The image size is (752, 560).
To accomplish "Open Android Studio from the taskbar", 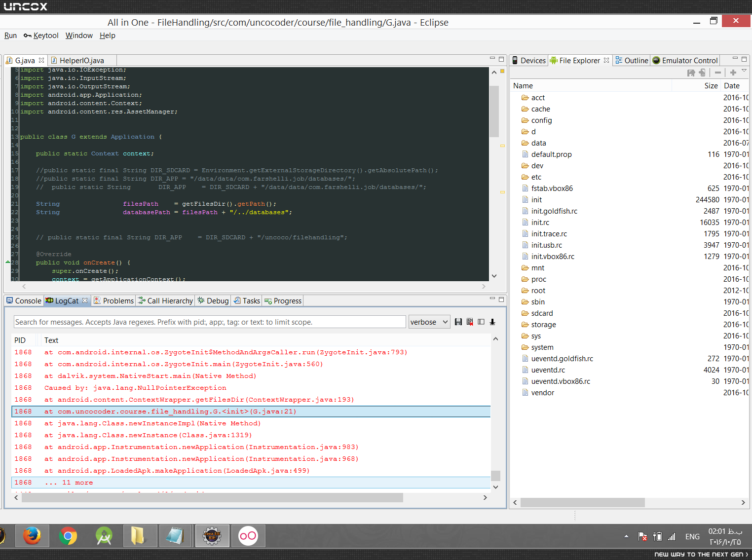I will [x=104, y=536].
